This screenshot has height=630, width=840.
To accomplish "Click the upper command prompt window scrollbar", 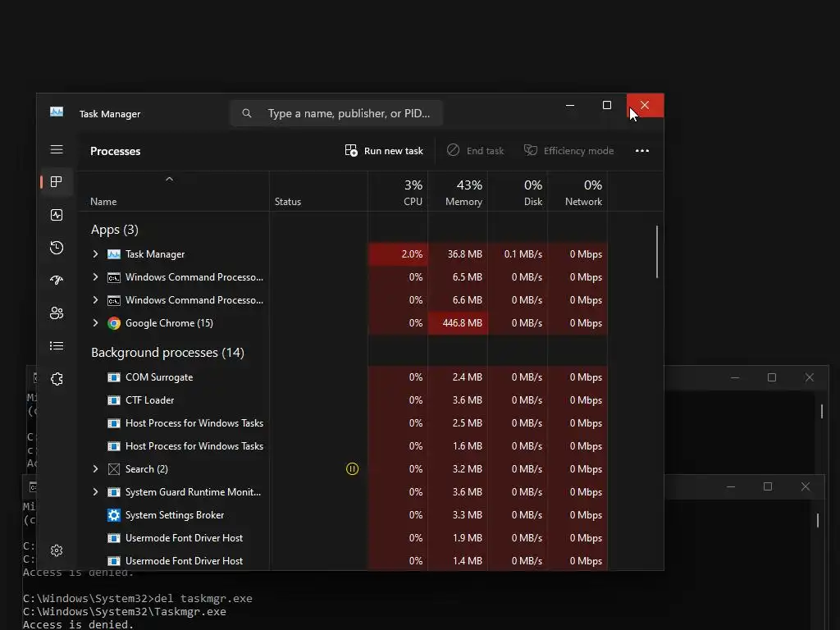I will point(822,411).
